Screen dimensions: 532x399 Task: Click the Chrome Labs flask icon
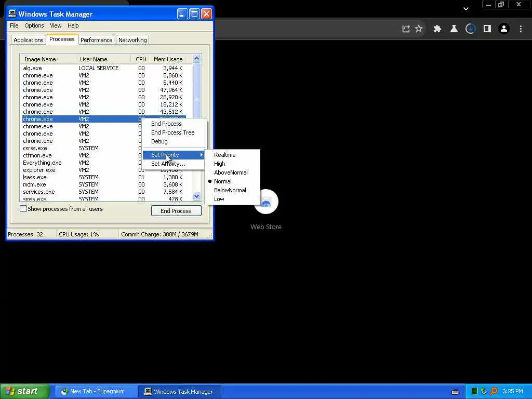click(x=454, y=29)
